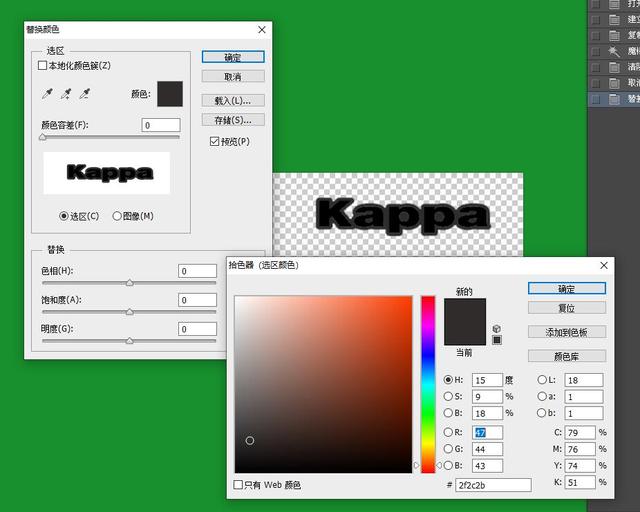The width and height of the screenshot is (640, 512).
Task: Select the S saturation radio button
Action: pyautogui.click(x=448, y=396)
